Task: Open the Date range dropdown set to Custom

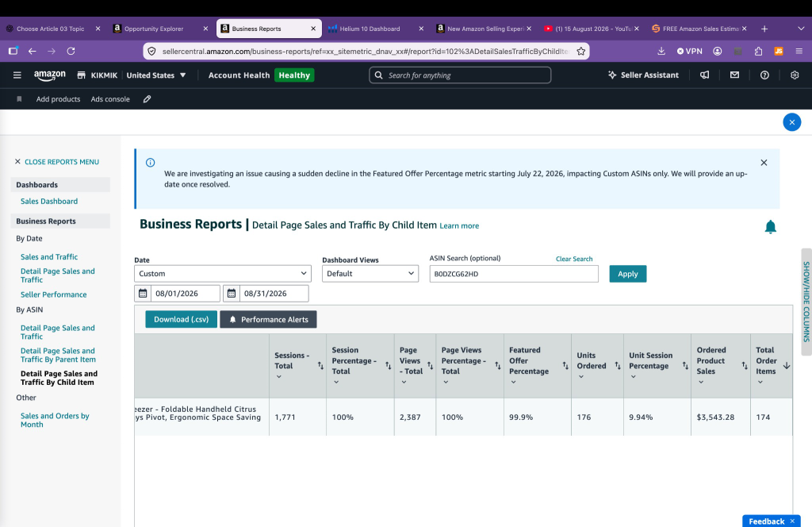Action: [223, 274]
